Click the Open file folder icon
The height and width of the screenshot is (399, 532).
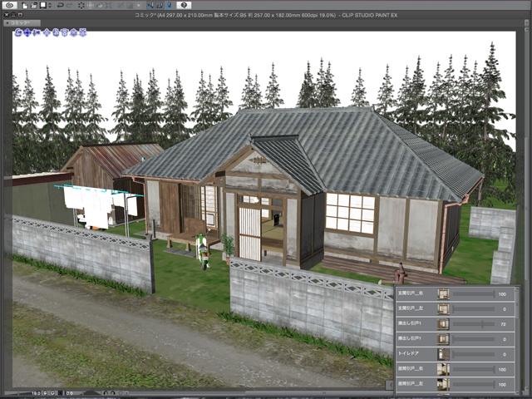point(33,6)
